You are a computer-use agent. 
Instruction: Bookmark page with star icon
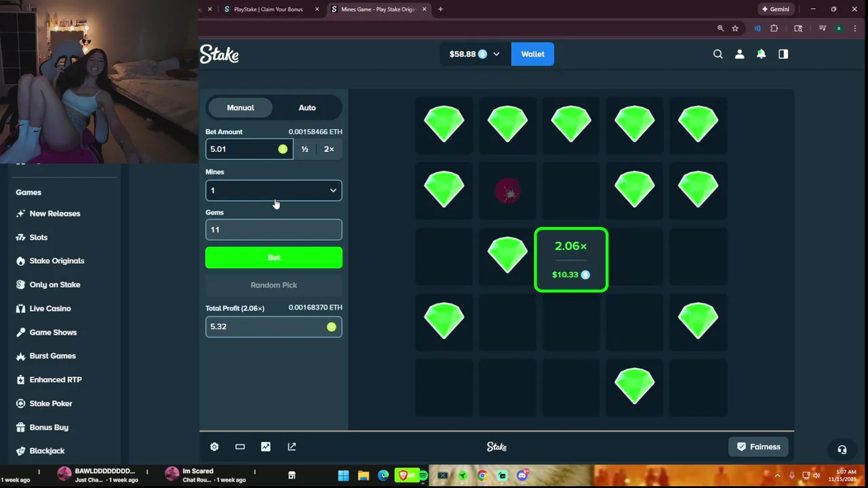735,28
